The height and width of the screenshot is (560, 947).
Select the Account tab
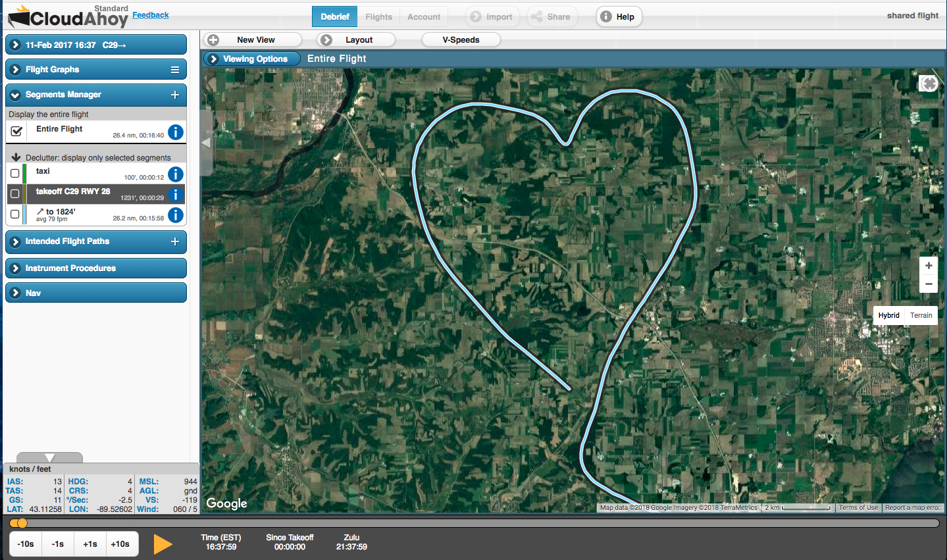[423, 17]
